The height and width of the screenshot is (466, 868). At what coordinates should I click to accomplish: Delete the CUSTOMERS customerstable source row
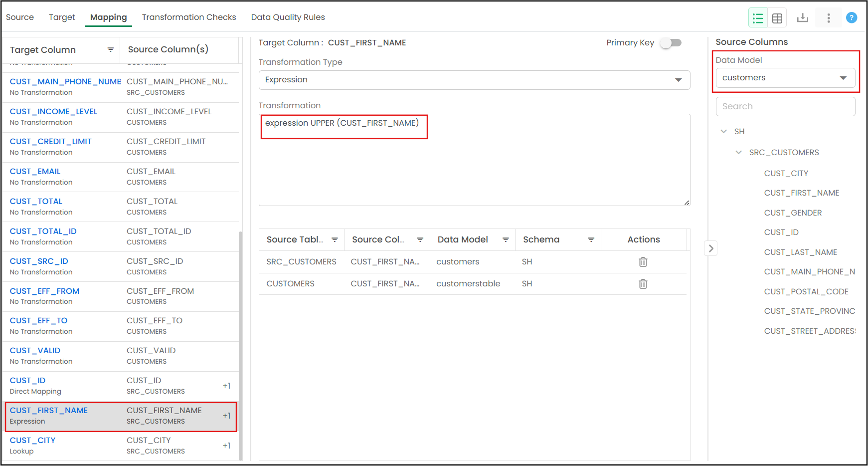[643, 284]
